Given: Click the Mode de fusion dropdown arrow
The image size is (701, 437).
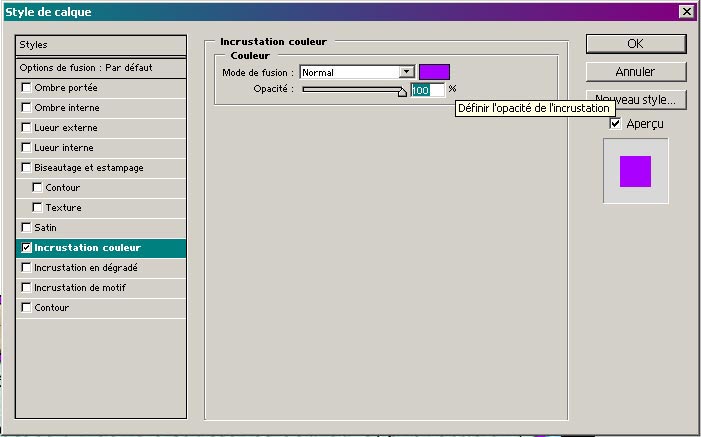Looking at the screenshot, I should pos(406,72).
